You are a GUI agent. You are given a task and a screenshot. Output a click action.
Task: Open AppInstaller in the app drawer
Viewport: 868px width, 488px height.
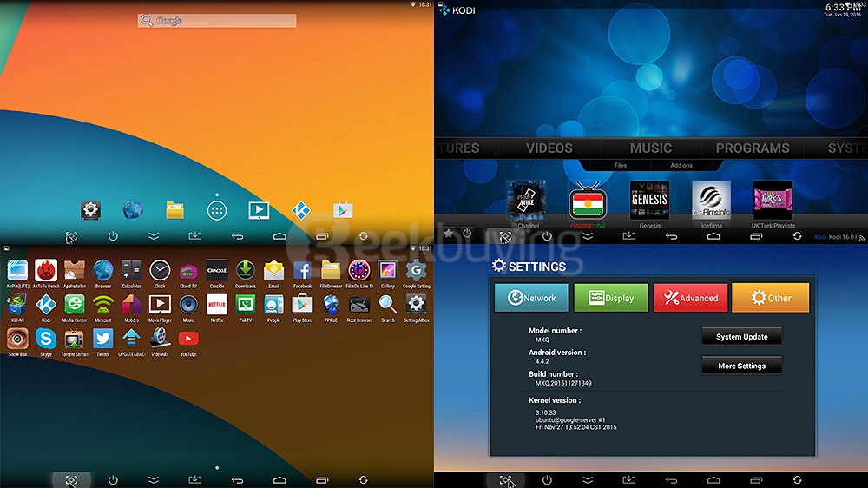click(74, 274)
